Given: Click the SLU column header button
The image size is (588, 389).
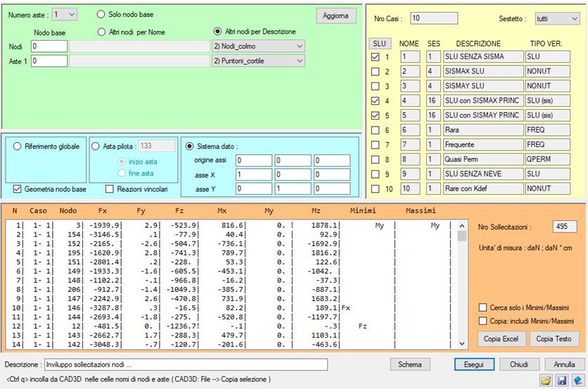Looking at the screenshot, I should pos(378,44).
